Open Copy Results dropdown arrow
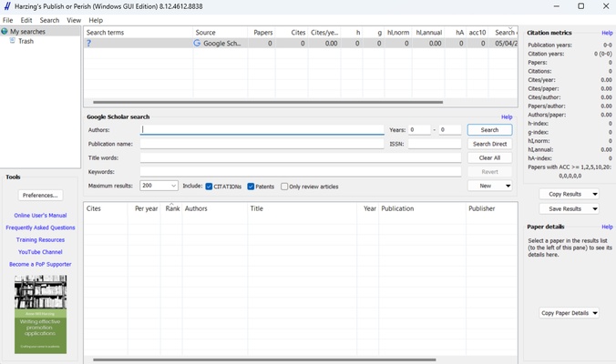Image resolution: width=616 pixels, height=364 pixels. click(x=595, y=194)
